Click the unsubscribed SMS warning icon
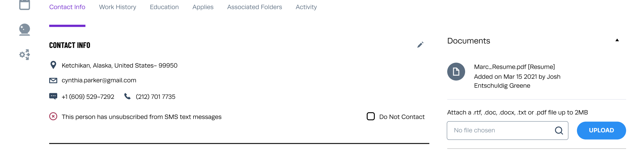The height and width of the screenshot is (156, 644). (53, 116)
